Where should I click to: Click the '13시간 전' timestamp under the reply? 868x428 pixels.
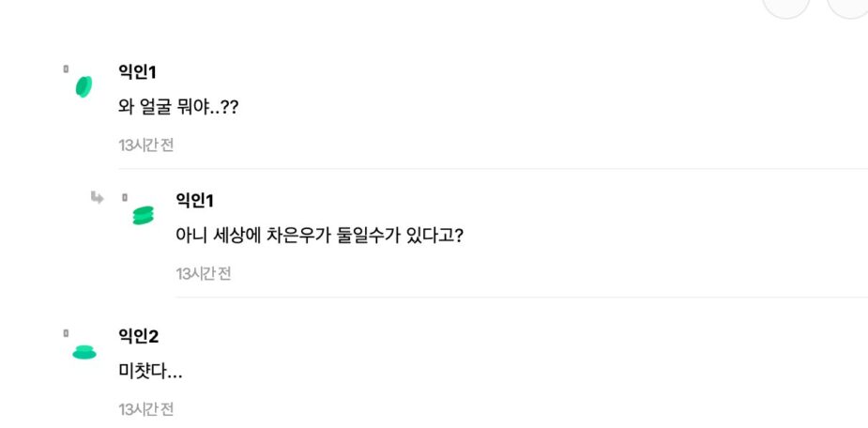coord(204,274)
